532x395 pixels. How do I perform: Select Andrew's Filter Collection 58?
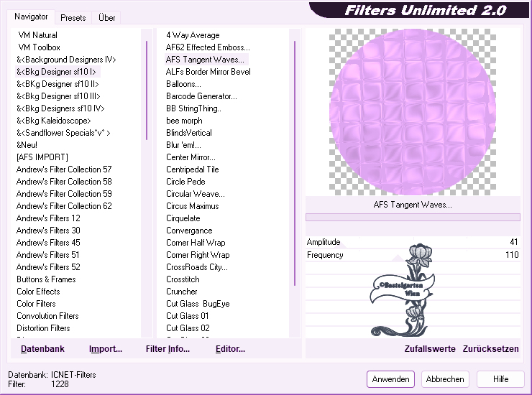(x=64, y=182)
